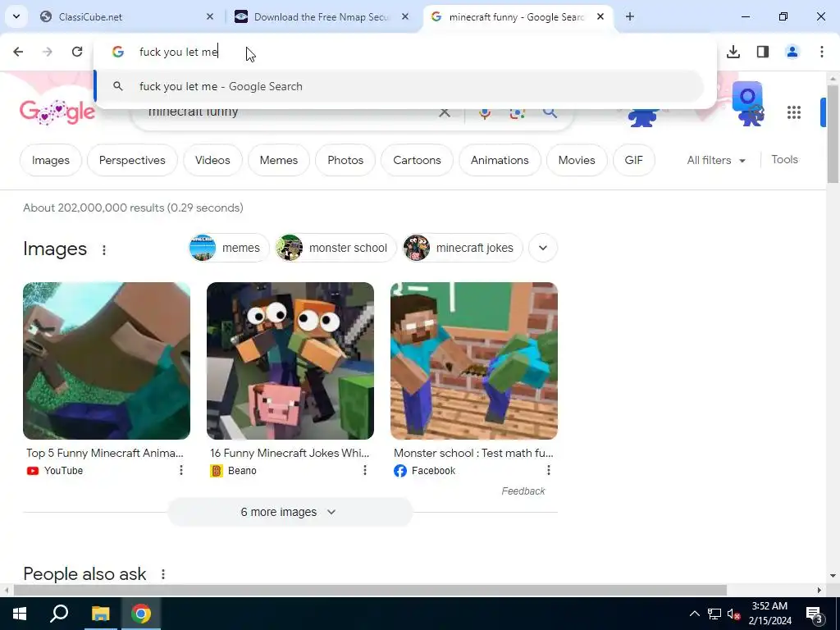The image size is (840, 630).
Task: Click the Google search magnifier button
Action: tap(550, 112)
